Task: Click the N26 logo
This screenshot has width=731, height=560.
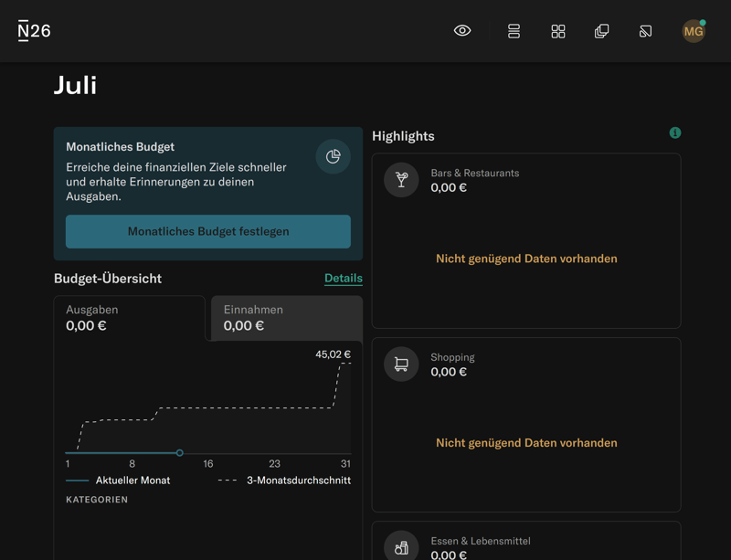Action: pyautogui.click(x=35, y=31)
